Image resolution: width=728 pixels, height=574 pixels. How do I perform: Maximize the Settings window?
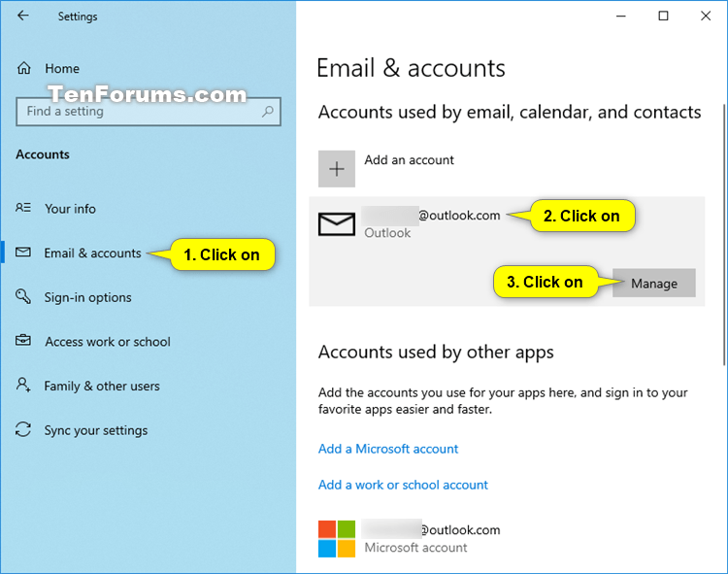click(x=664, y=17)
